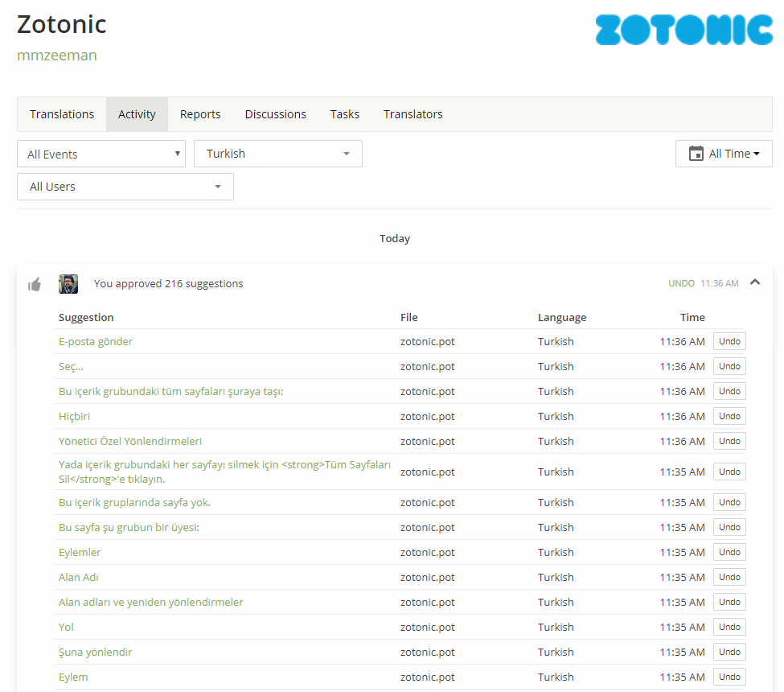Screen dimensions: 784x692
Task: Switch to the Translators tab
Action: 413,114
